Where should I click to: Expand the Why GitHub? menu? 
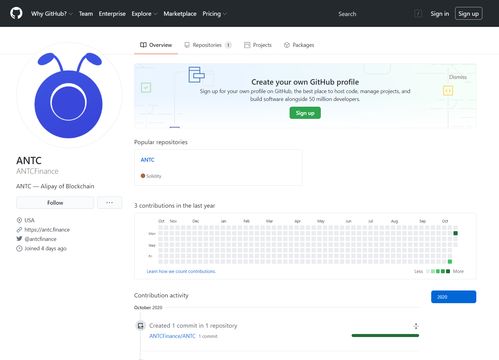pyautogui.click(x=52, y=14)
